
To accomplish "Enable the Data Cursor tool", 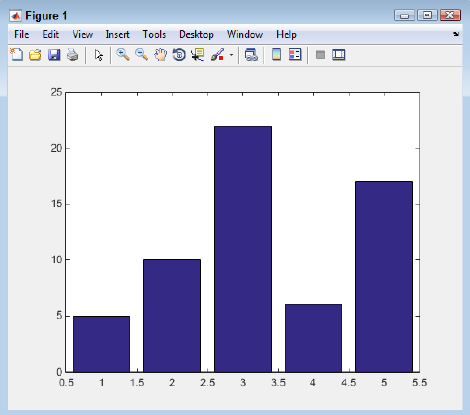I will pos(198,55).
